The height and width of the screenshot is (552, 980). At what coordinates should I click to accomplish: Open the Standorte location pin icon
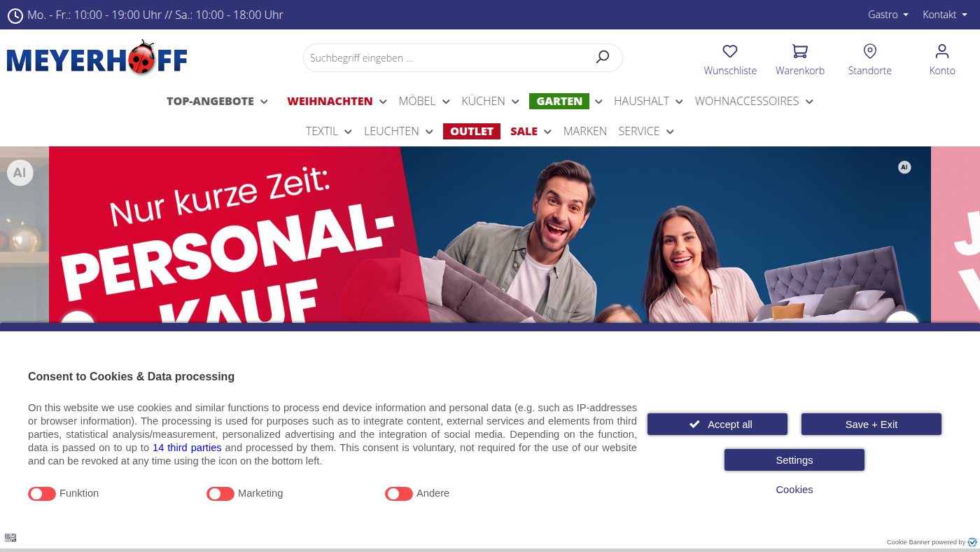(870, 51)
